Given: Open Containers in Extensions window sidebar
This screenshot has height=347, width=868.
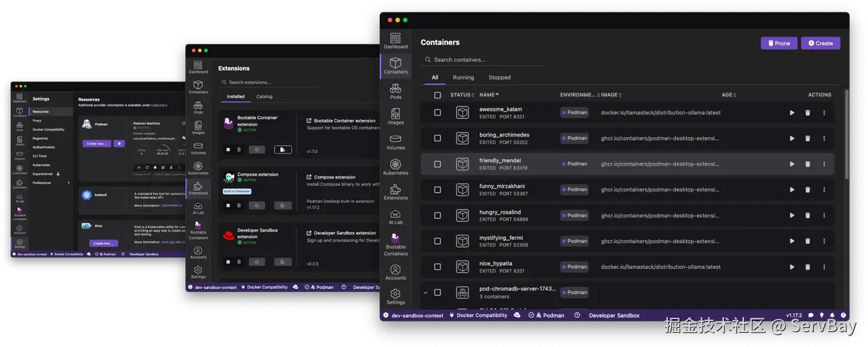Looking at the screenshot, I should (198, 87).
